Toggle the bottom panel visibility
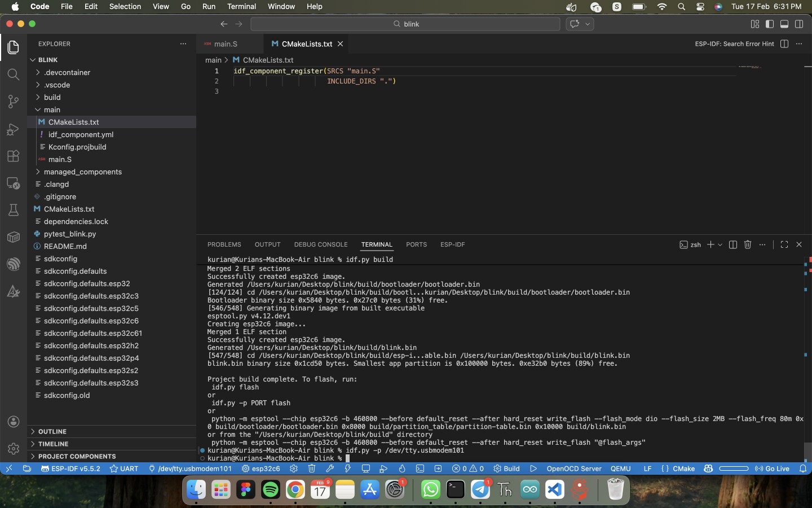Viewport: 812px width, 508px height. tap(784, 24)
